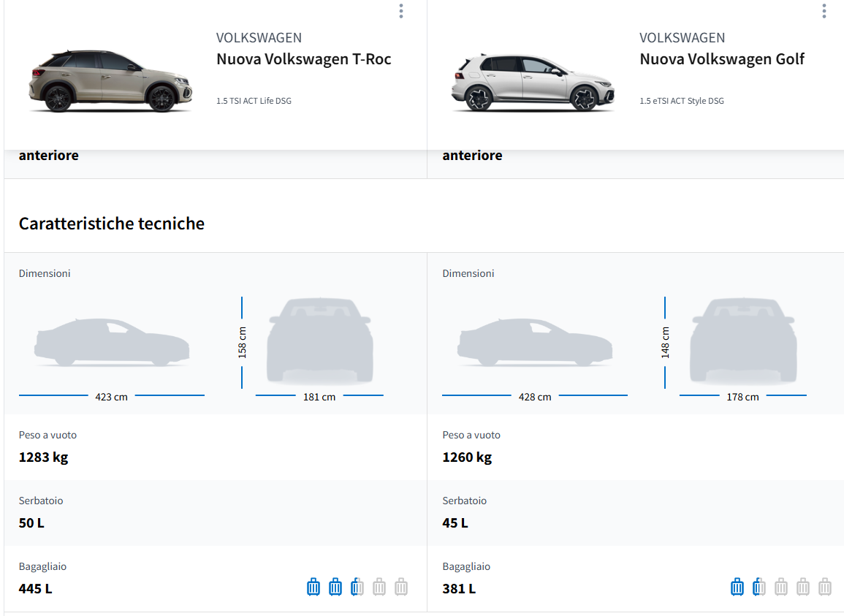The width and height of the screenshot is (844, 616).
Task: Click the 381 L boot capacity
Action: point(459,588)
